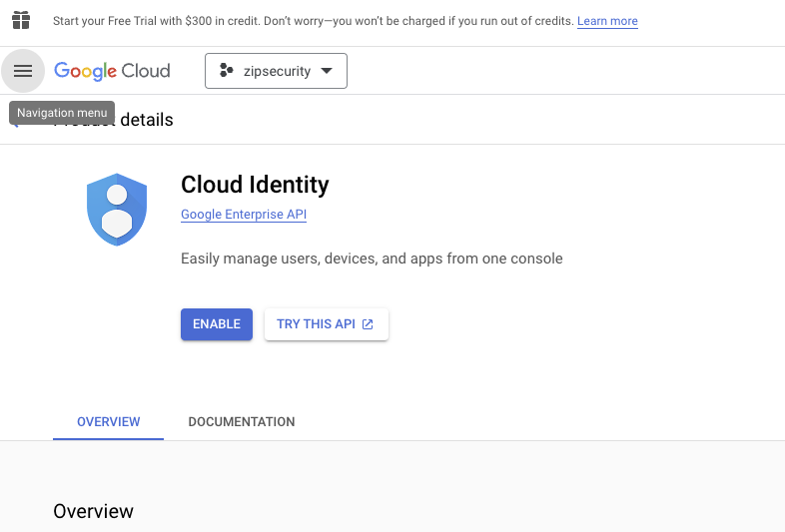The width and height of the screenshot is (785, 532).
Task: Click the Product details page heading
Action: point(113,120)
